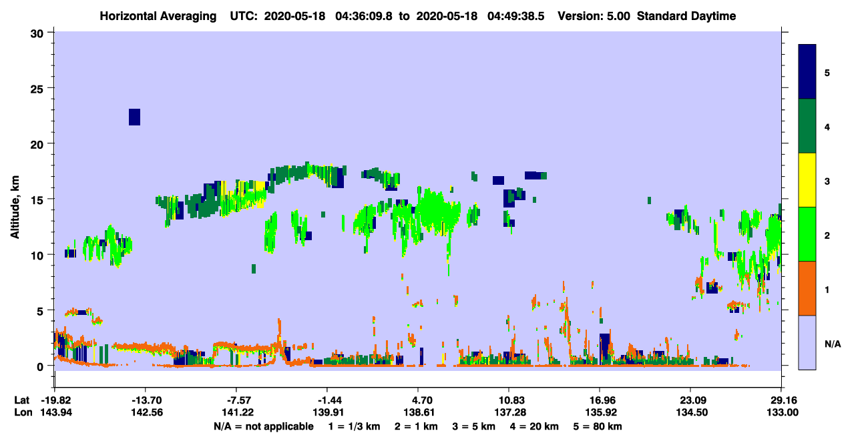Click the isolated dark blue block near 22 km

point(134,117)
